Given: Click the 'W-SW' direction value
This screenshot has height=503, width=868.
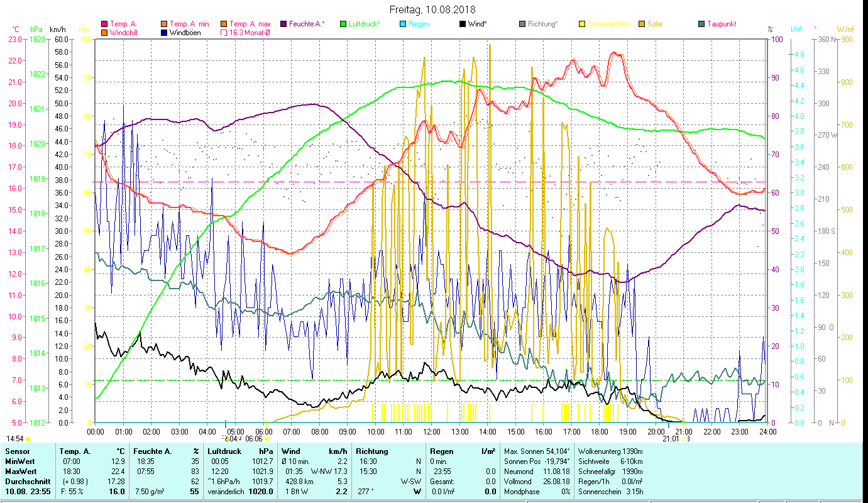Looking at the screenshot, I should click(411, 481).
